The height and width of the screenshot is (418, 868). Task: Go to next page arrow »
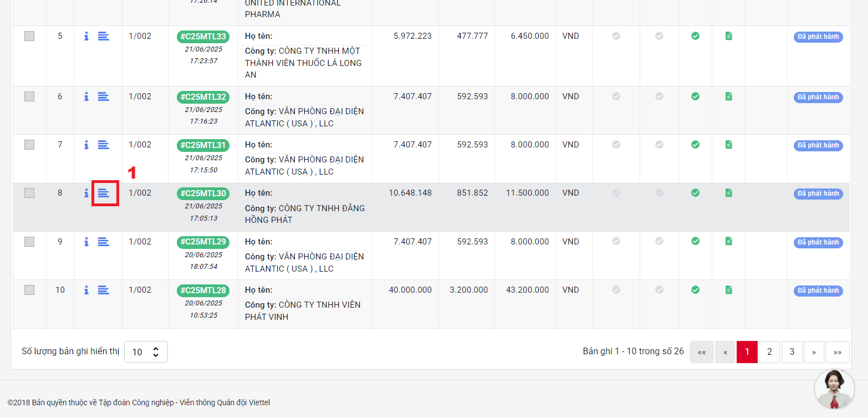coord(814,352)
